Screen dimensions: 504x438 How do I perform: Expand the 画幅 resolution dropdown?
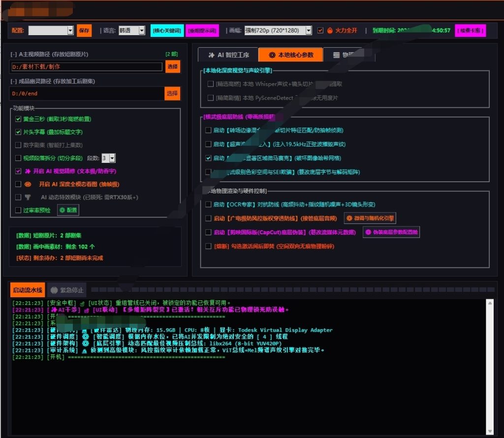coord(278,31)
